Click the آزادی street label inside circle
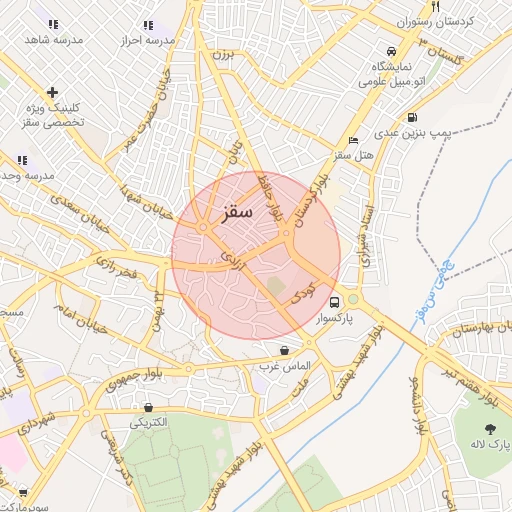Image resolution: width=512 pixels, height=512 pixels. 233,260
